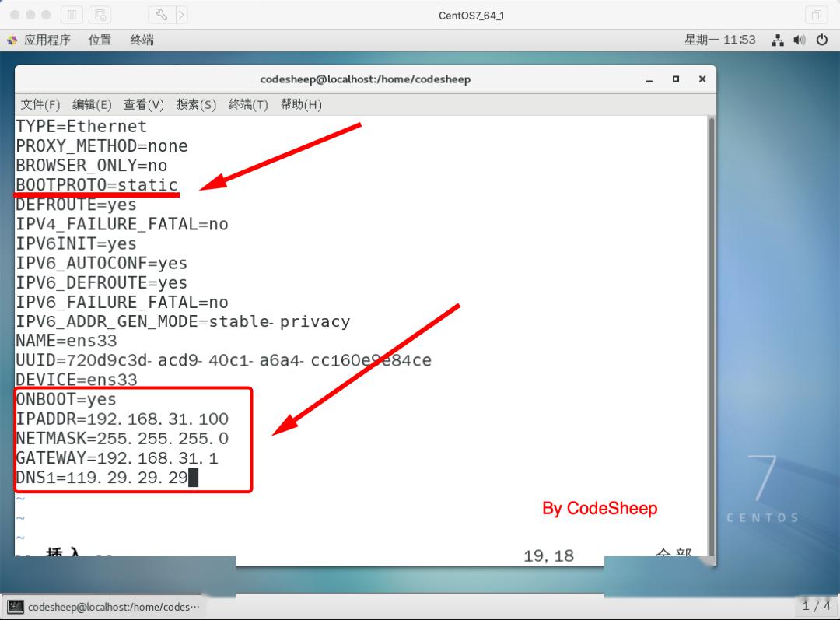840x620 pixels.
Task: Click the NAME=ens33 line
Action: click(x=66, y=341)
